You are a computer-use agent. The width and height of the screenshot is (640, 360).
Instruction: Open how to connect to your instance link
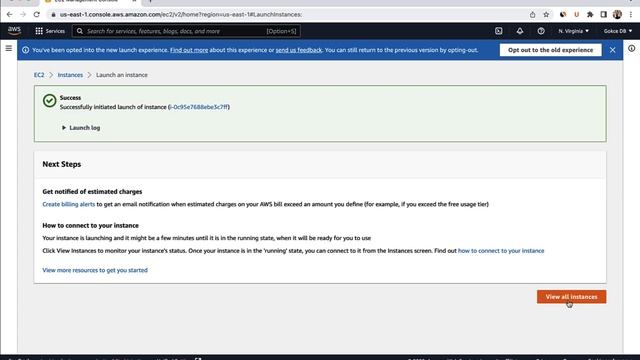[501, 251]
